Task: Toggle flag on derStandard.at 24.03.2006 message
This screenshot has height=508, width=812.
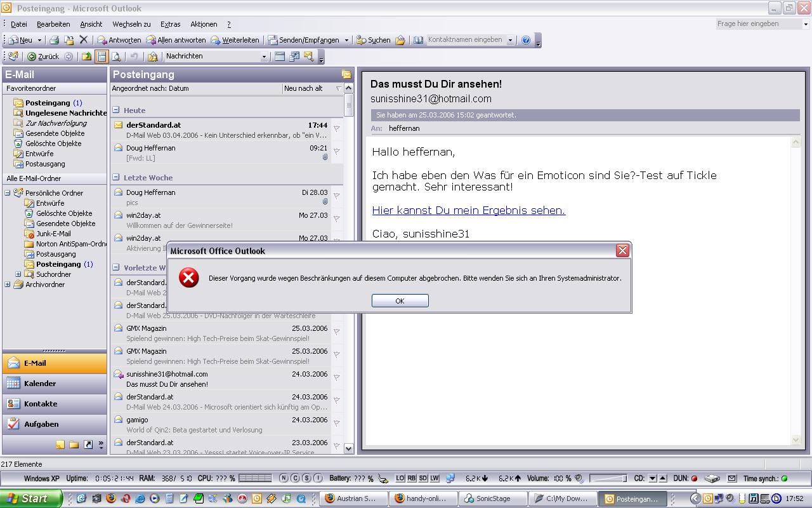Action: point(337,401)
